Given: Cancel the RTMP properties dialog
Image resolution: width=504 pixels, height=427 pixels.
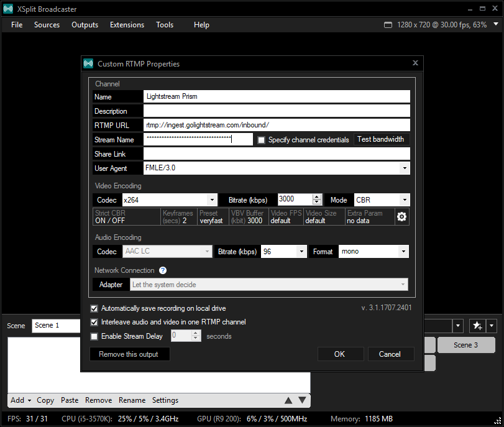Looking at the screenshot, I should (390, 354).
